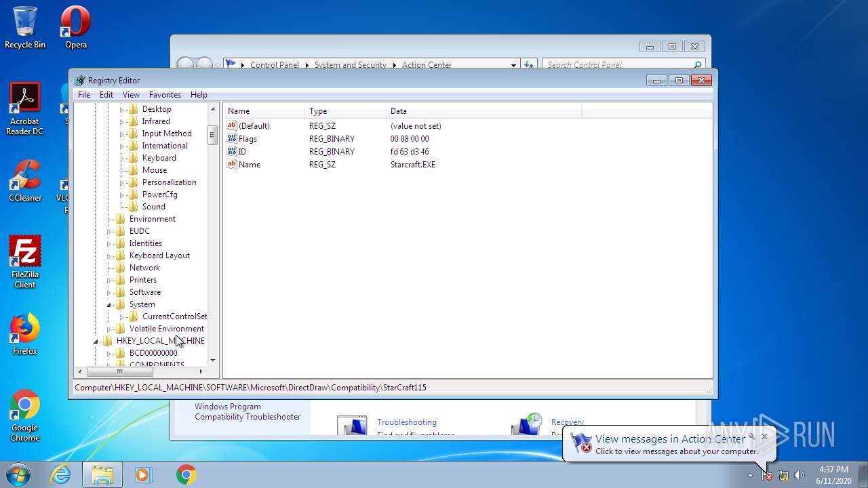Screen dimensions: 868x488
Task: Click the tree pane vertical scrollbar down arrow
Action: (x=213, y=360)
